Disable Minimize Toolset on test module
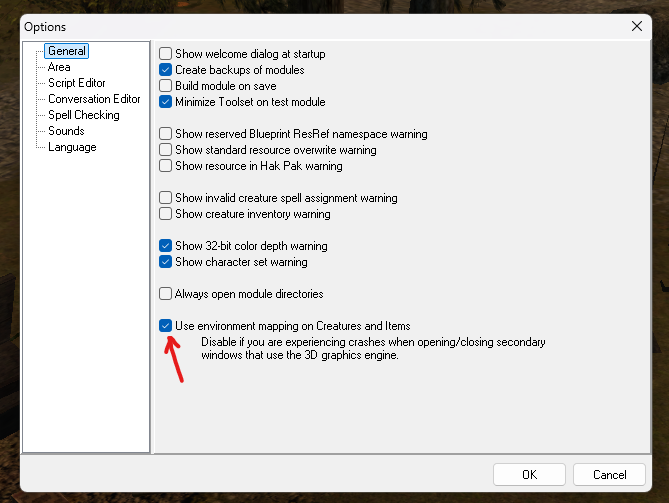The height and width of the screenshot is (503, 669). point(166,102)
